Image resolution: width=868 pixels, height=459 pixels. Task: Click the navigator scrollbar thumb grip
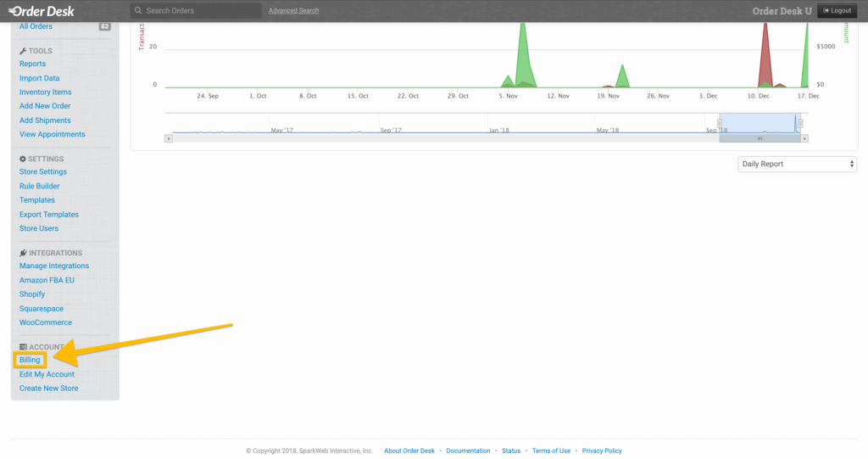[x=759, y=138]
